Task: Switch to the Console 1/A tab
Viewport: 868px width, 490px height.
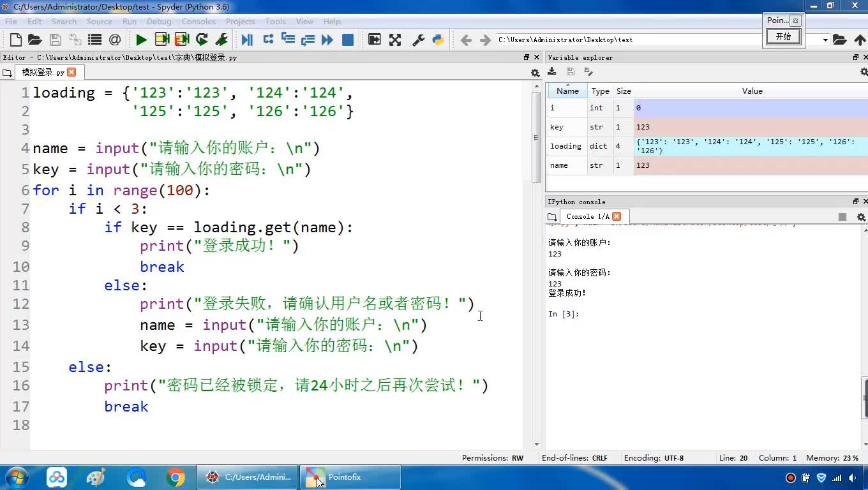Action: (x=587, y=216)
